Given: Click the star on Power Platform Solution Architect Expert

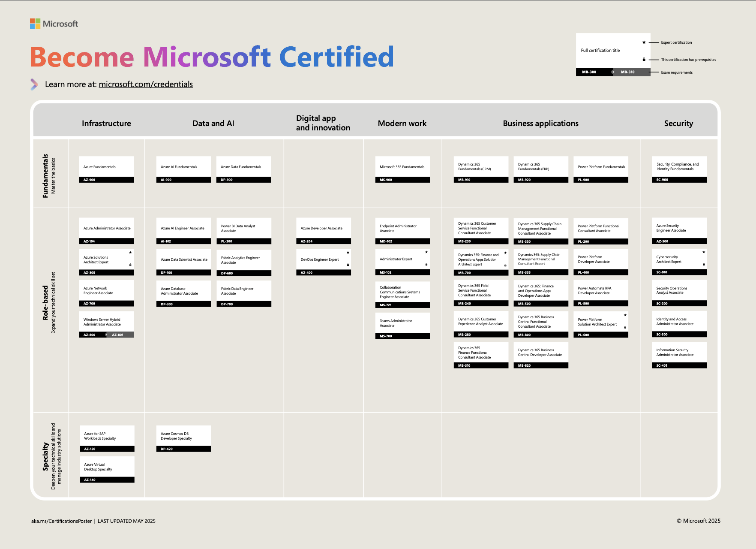Looking at the screenshot, I should click(x=625, y=315).
